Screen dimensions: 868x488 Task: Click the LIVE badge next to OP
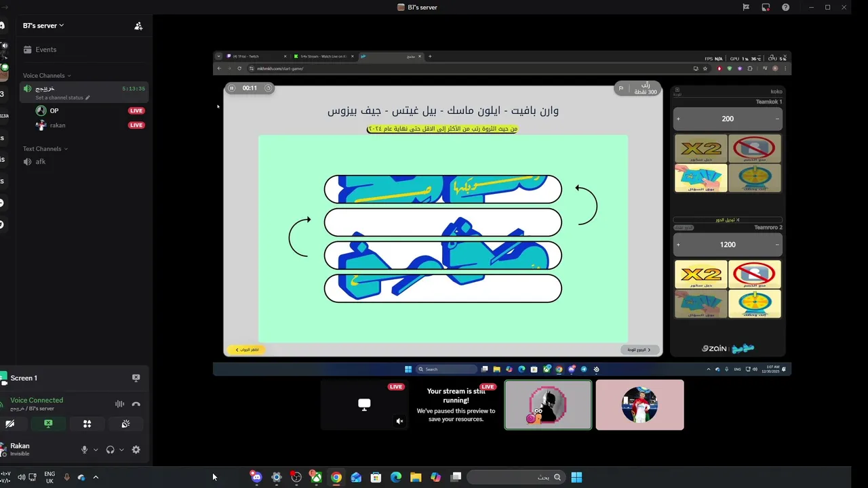click(x=136, y=110)
